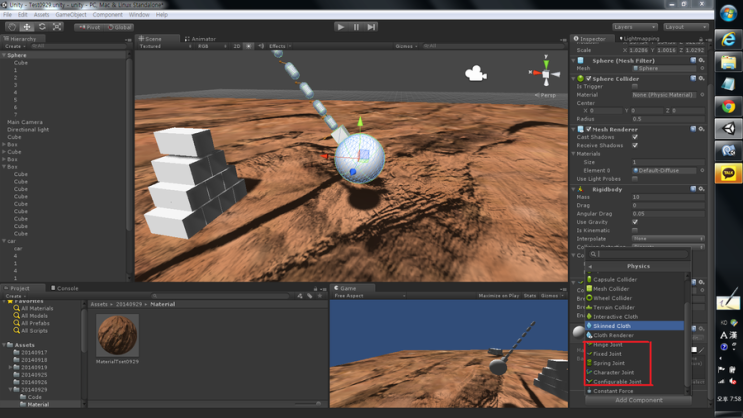Click the component search field

click(638, 254)
